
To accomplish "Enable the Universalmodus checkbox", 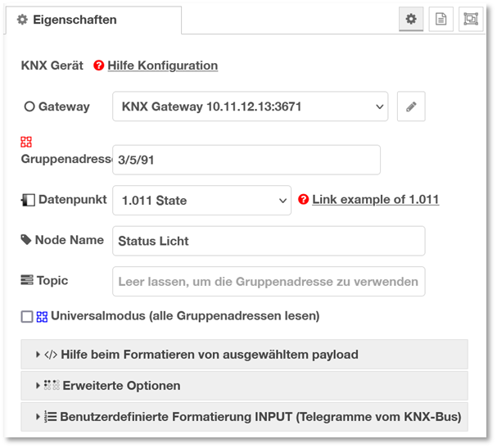I will 27,316.
